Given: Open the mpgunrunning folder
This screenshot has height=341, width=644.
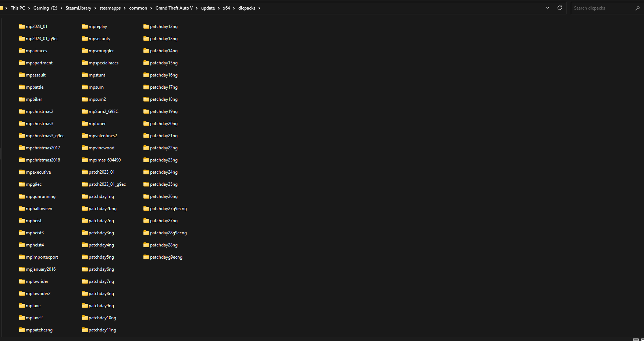Looking at the screenshot, I should (40, 196).
